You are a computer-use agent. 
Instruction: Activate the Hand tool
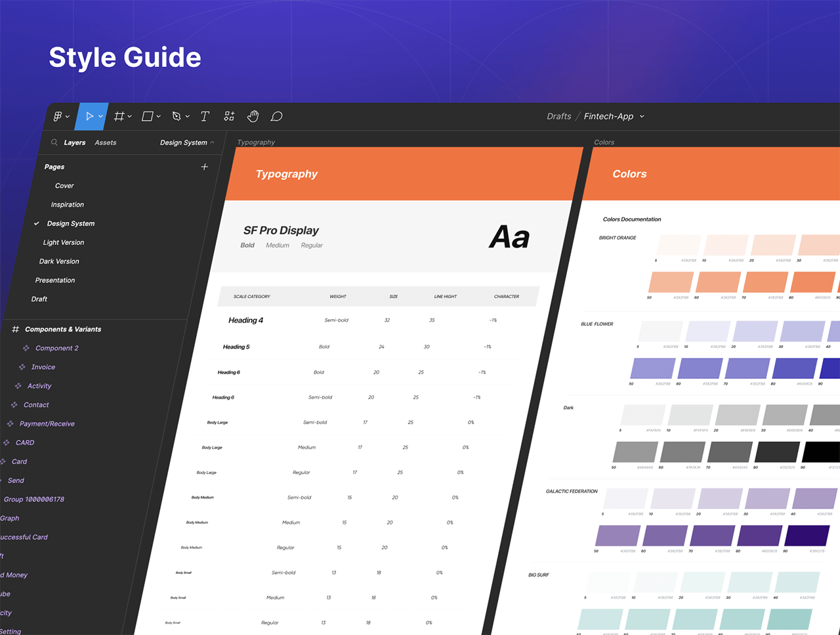(x=253, y=116)
